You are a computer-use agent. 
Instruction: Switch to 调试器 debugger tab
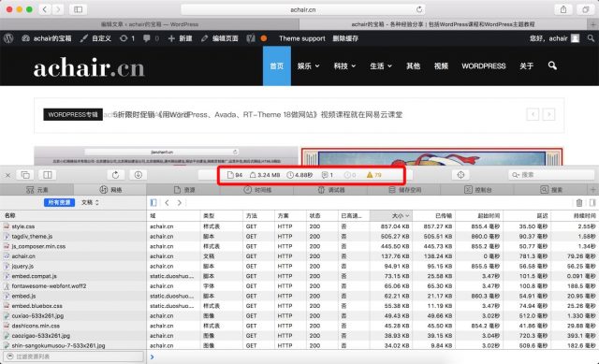pyautogui.click(x=331, y=190)
